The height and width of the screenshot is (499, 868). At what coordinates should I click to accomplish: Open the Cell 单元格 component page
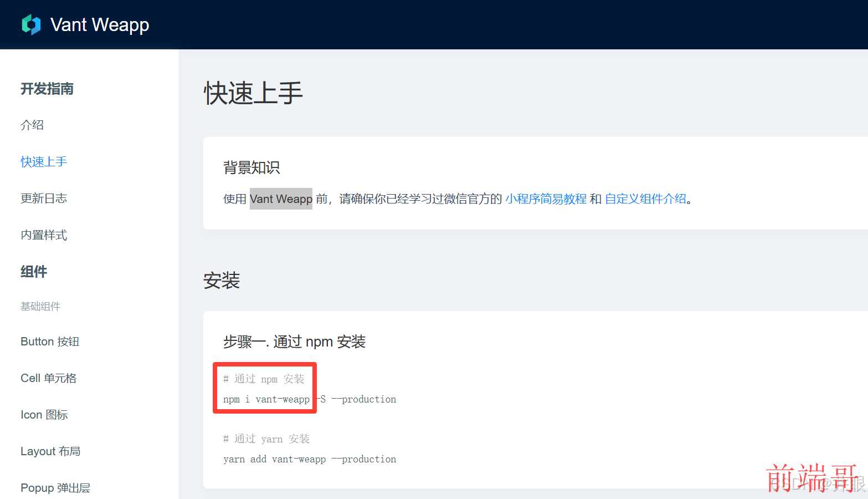[x=49, y=378]
